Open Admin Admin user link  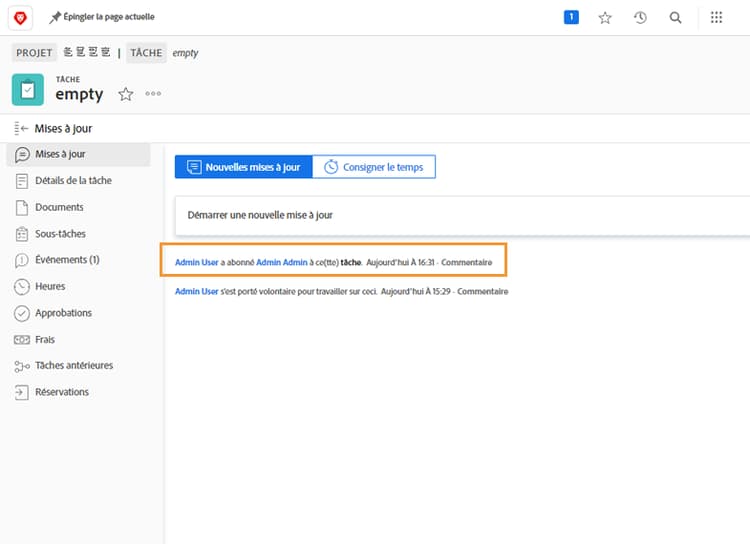(282, 262)
